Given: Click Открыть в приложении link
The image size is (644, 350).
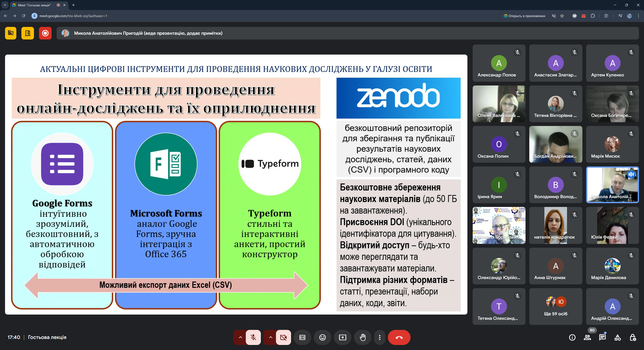Looking at the screenshot, I should click(525, 16).
